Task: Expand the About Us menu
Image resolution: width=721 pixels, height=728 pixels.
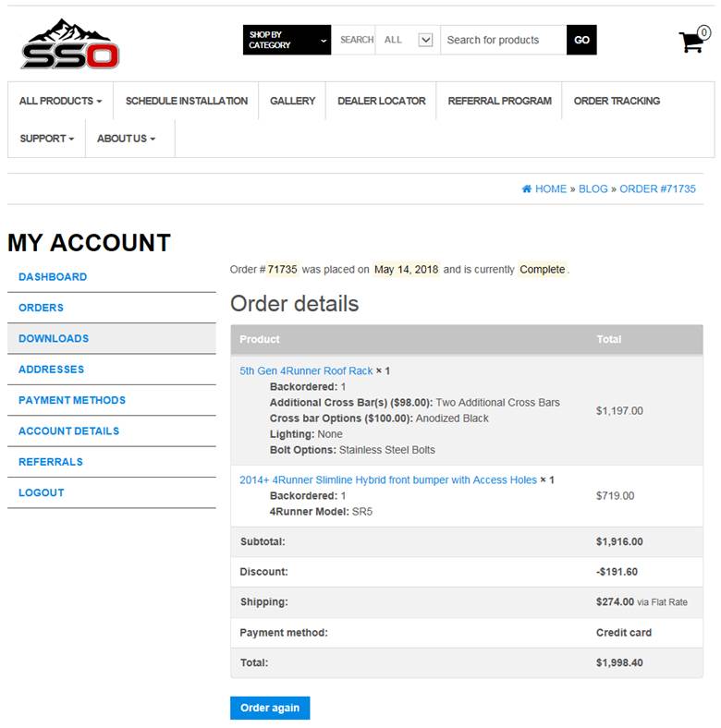Action: pos(126,139)
